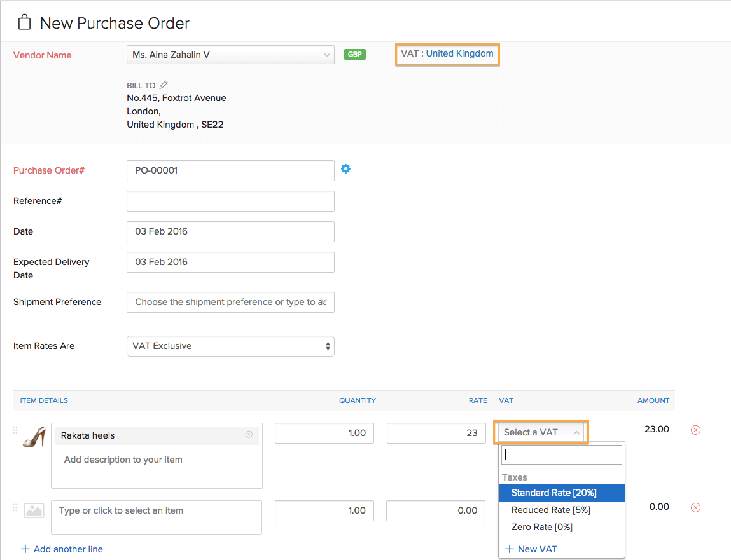Screen dimensions: 731x560
Task: Clear the Rakata heels item selection
Action: [x=249, y=435]
